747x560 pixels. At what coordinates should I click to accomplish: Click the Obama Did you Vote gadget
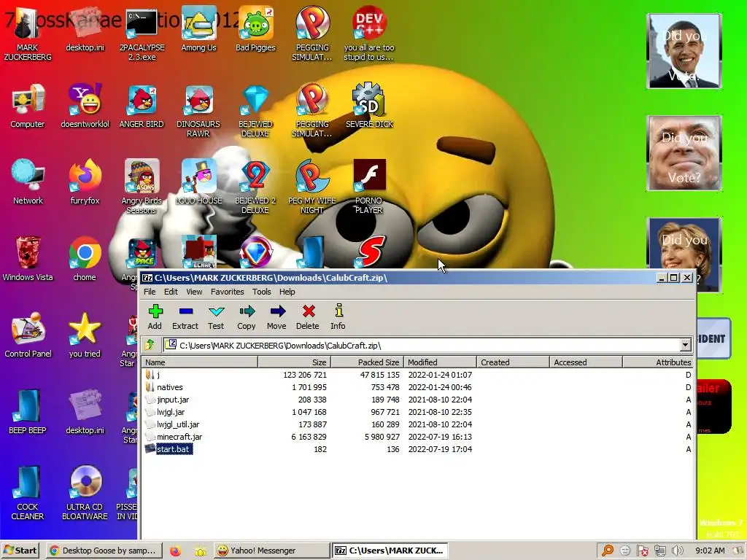684,51
